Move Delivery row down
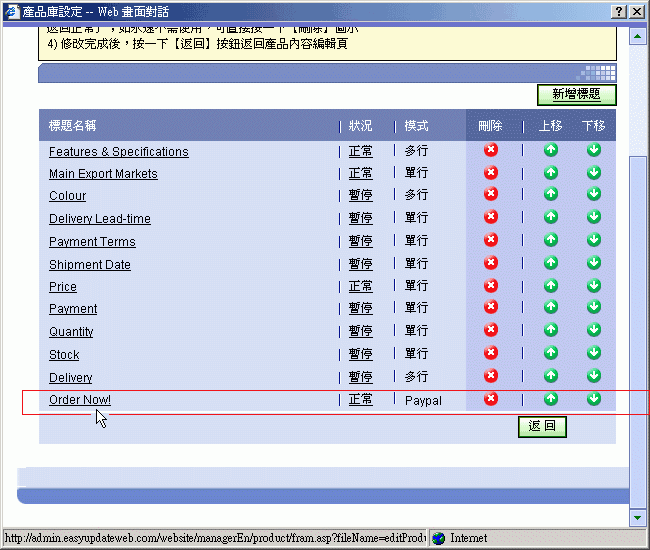 594,376
